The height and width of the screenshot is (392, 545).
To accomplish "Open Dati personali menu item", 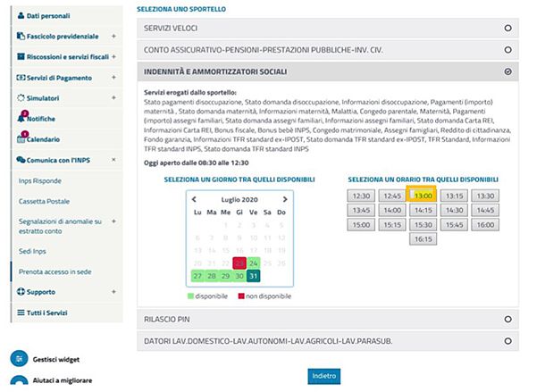I will click(x=67, y=16).
